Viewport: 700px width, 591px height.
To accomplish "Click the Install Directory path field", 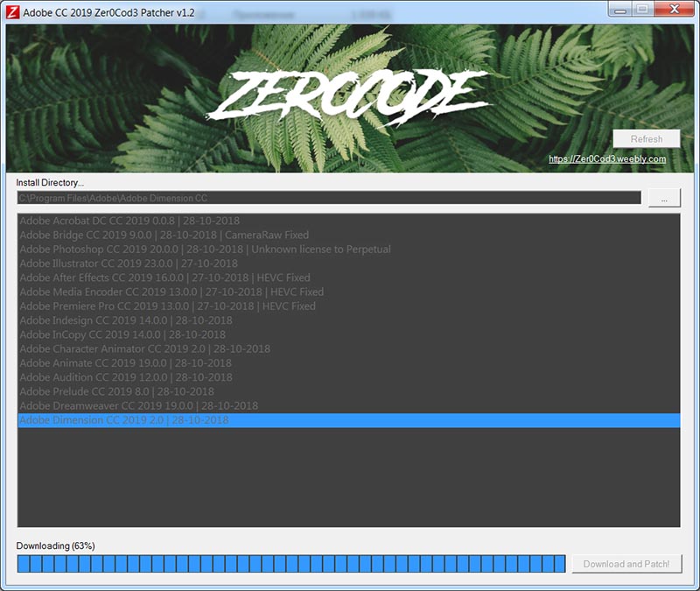I will pyautogui.click(x=329, y=198).
